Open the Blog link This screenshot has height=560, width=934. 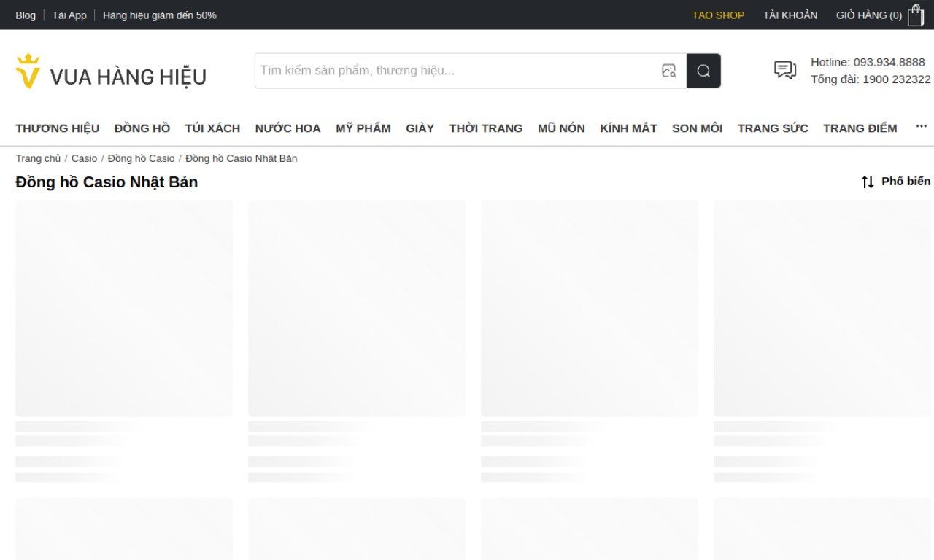point(26,15)
